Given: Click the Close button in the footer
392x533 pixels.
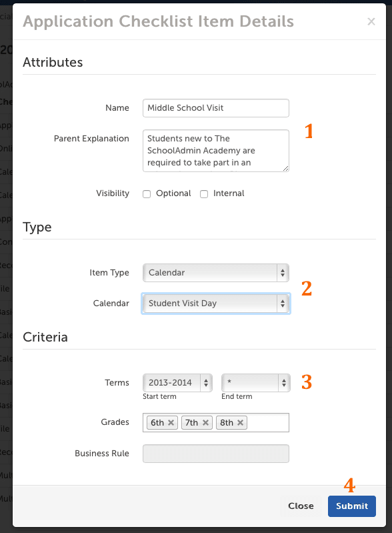Looking at the screenshot, I should tap(301, 506).
